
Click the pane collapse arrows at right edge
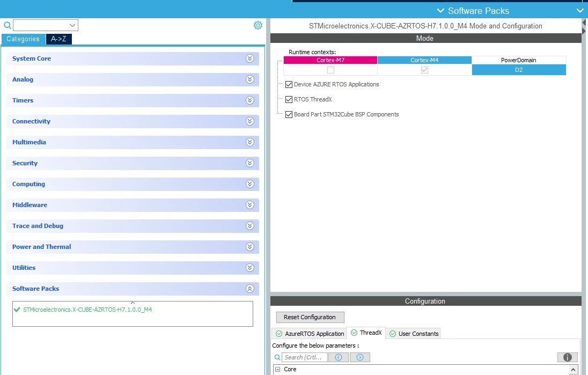pyautogui.click(x=584, y=27)
